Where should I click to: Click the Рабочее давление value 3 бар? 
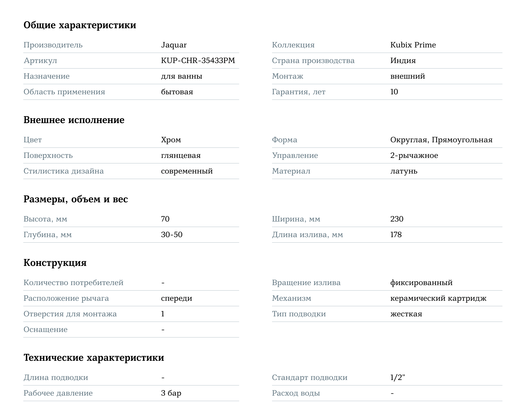[x=171, y=393]
